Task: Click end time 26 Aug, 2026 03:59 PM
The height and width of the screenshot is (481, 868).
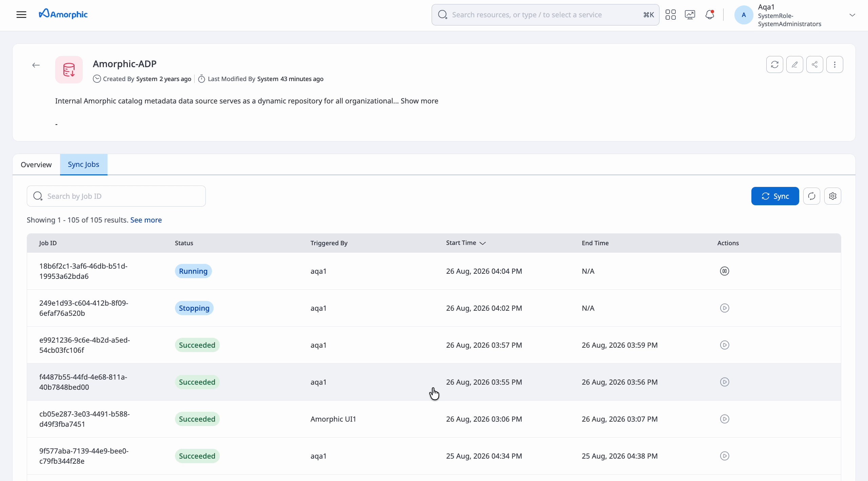Action: point(620,345)
